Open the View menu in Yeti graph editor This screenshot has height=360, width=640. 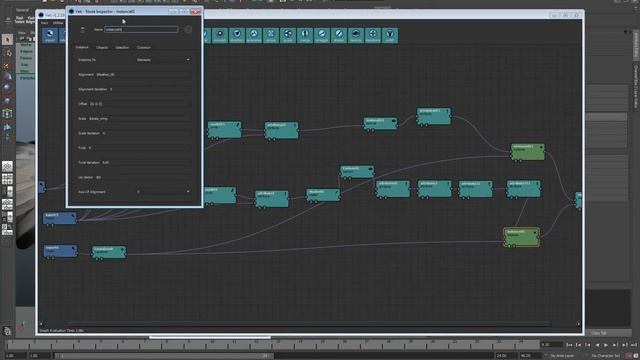click(44, 23)
